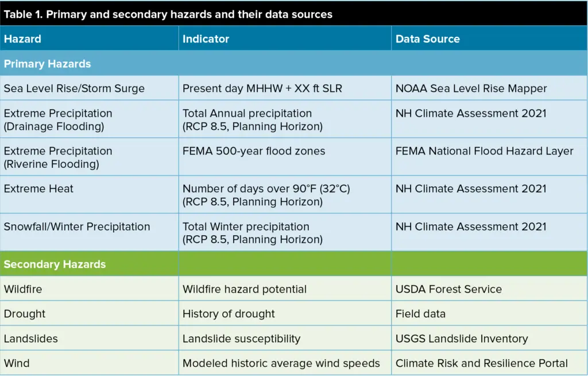This screenshot has width=588, height=376.
Task: Select the Present day MHHW + XX ft SLR cell
Action: [x=285, y=89]
